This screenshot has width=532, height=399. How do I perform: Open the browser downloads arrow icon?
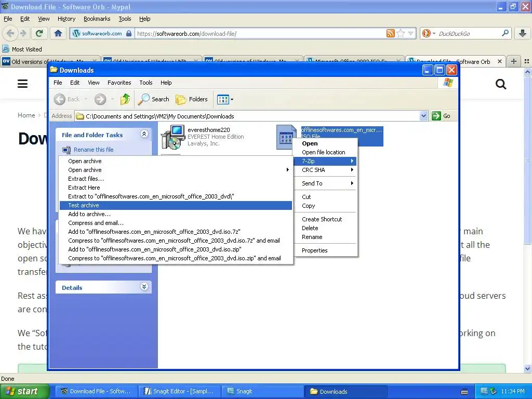pos(523,33)
